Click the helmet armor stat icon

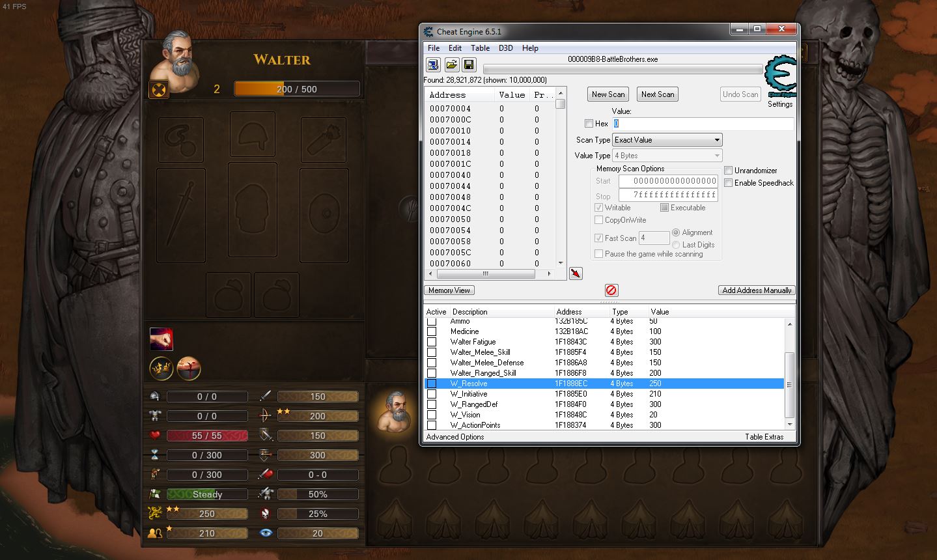click(155, 396)
